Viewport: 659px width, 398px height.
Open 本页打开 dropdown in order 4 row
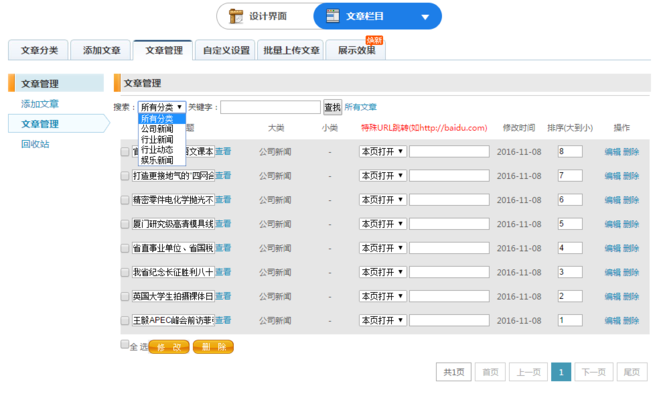coord(382,248)
